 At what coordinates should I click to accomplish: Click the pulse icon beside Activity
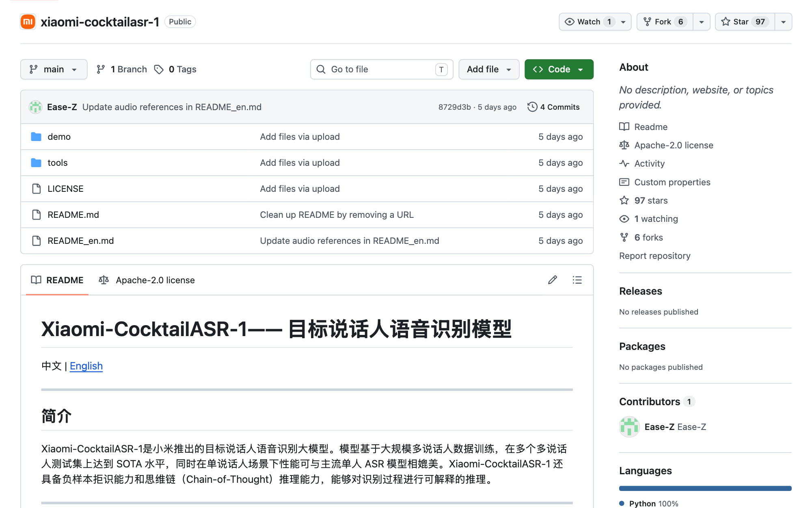coord(624,163)
